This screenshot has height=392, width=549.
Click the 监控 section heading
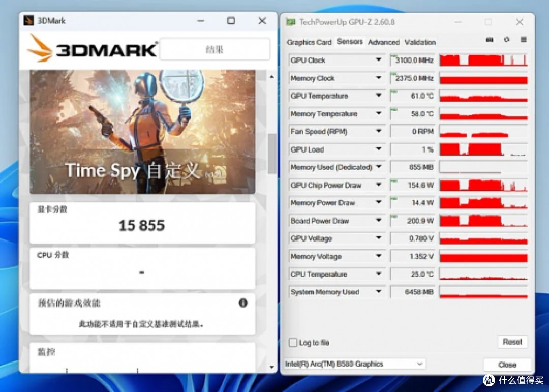pyautogui.click(x=46, y=352)
